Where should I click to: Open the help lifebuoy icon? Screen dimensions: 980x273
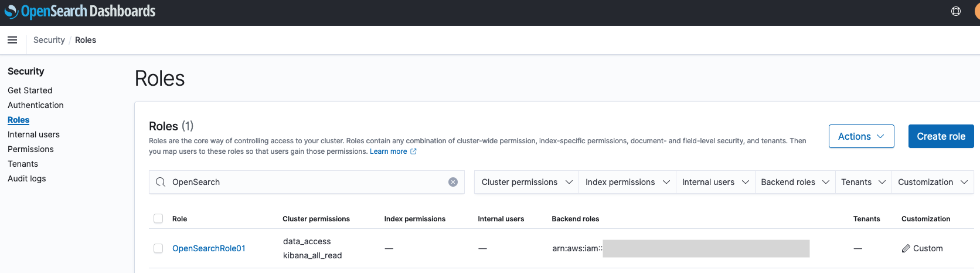(955, 11)
